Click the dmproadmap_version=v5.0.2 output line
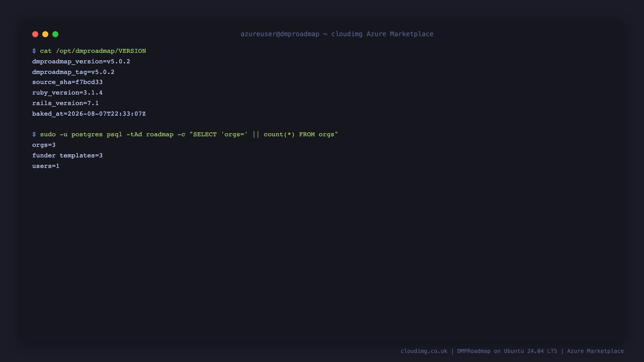Screen dimensions: 644x362 pyautogui.click(x=81, y=62)
